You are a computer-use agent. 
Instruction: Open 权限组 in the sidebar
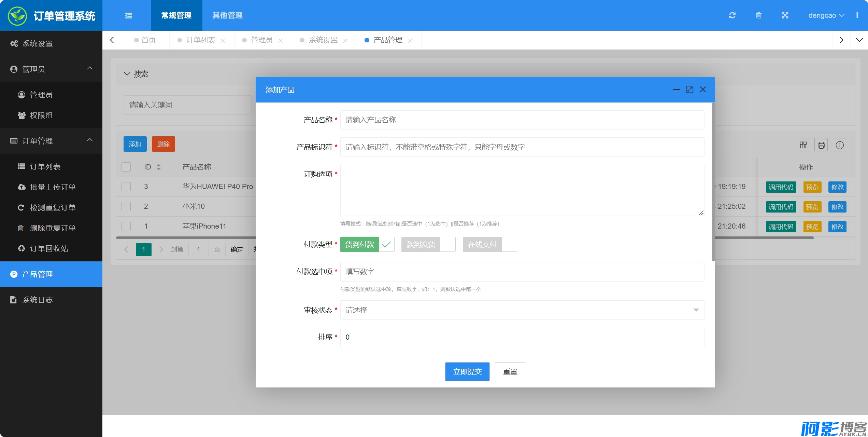[51, 115]
